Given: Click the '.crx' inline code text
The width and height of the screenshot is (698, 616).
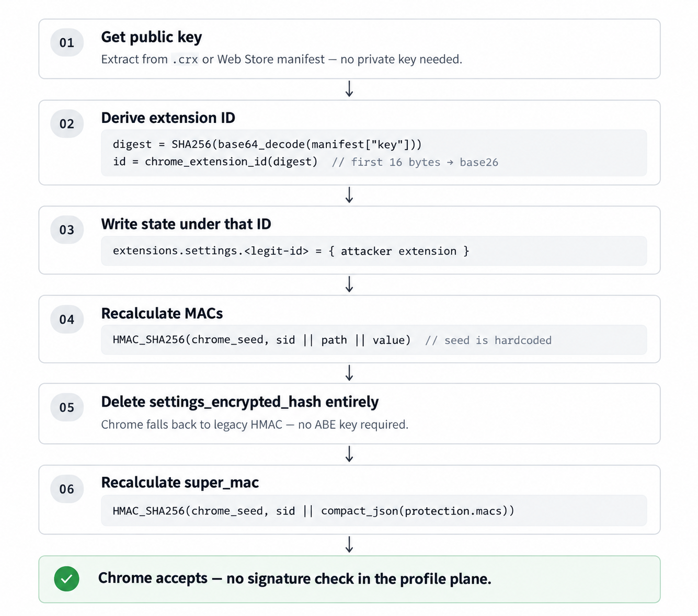Looking at the screenshot, I should (x=185, y=60).
